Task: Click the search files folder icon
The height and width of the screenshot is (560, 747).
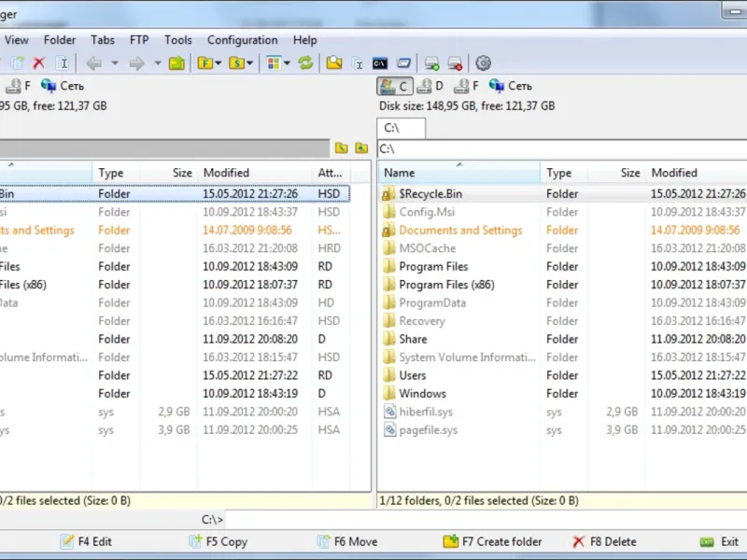Action: (334, 63)
